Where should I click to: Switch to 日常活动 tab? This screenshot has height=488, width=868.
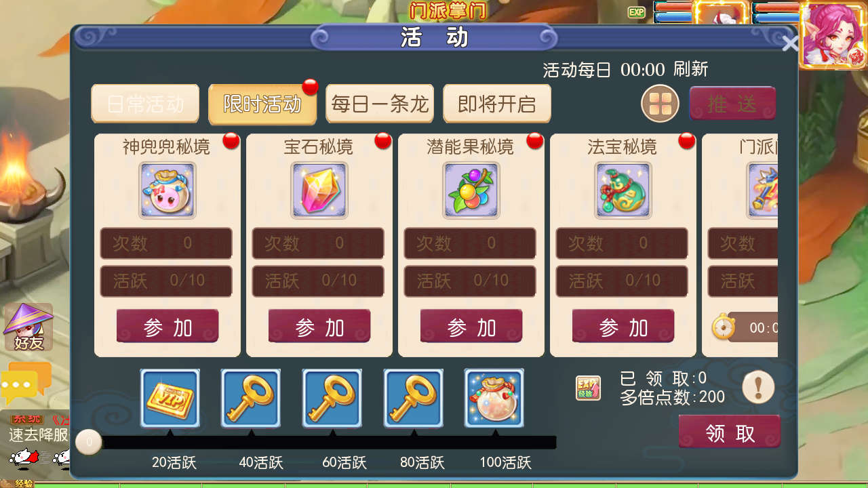tap(145, 104)
